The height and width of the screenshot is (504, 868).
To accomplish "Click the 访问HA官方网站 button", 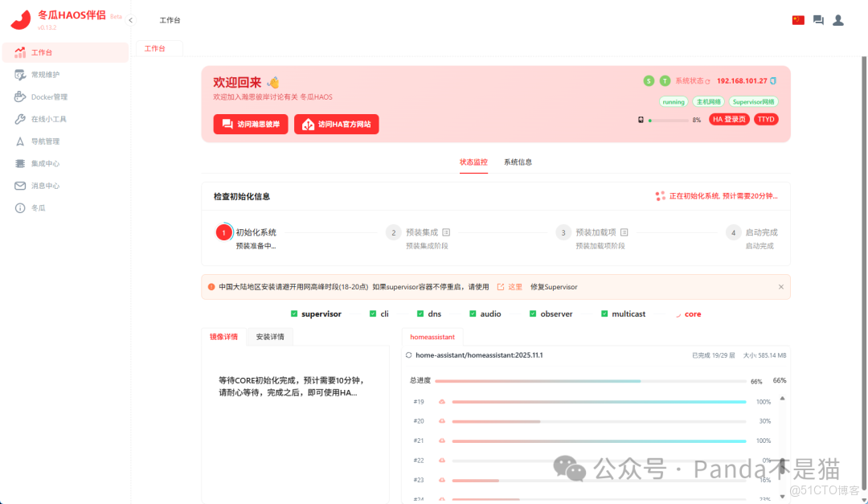I will (336, 124).
